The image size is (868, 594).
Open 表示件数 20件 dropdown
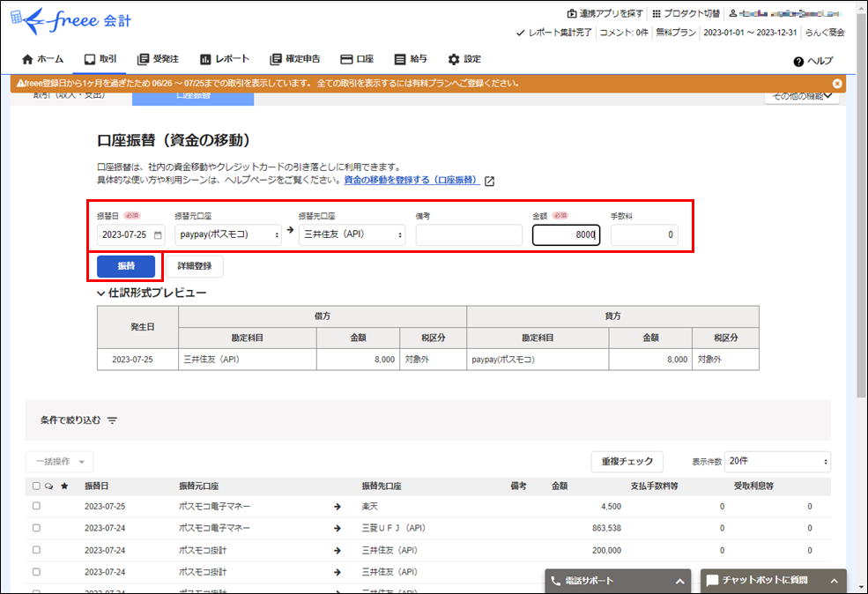pyautogui.click(x=778, y=462)
